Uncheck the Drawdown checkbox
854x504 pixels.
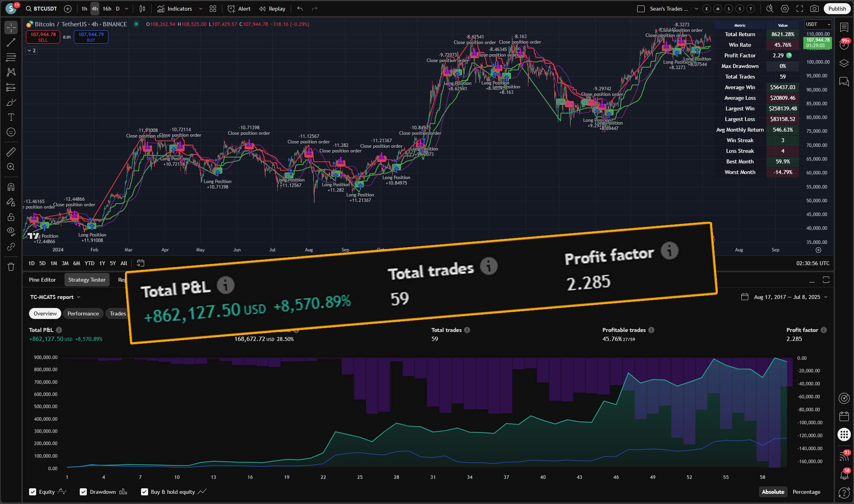click(83, 492)
